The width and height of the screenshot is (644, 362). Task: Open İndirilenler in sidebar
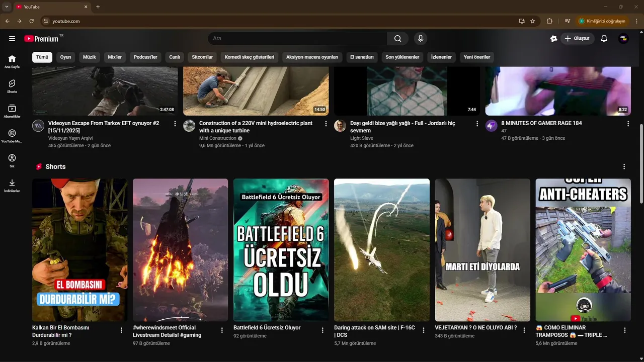[12, 186]
